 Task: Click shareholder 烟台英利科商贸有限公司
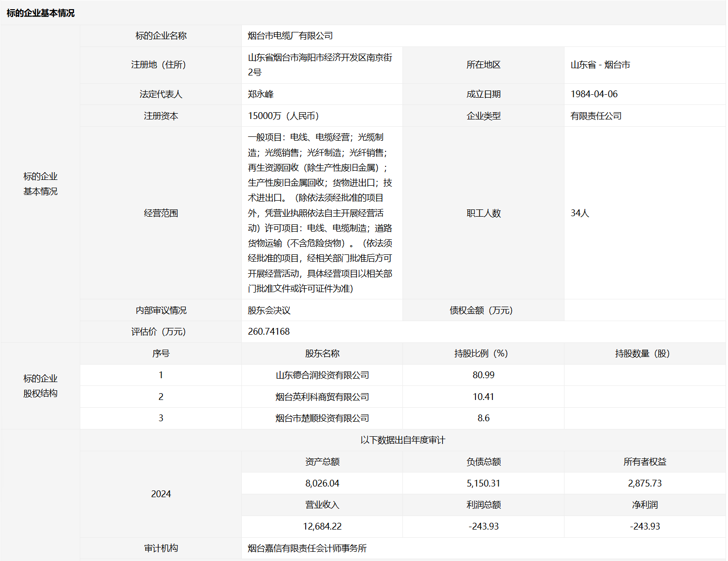(322, 397)
